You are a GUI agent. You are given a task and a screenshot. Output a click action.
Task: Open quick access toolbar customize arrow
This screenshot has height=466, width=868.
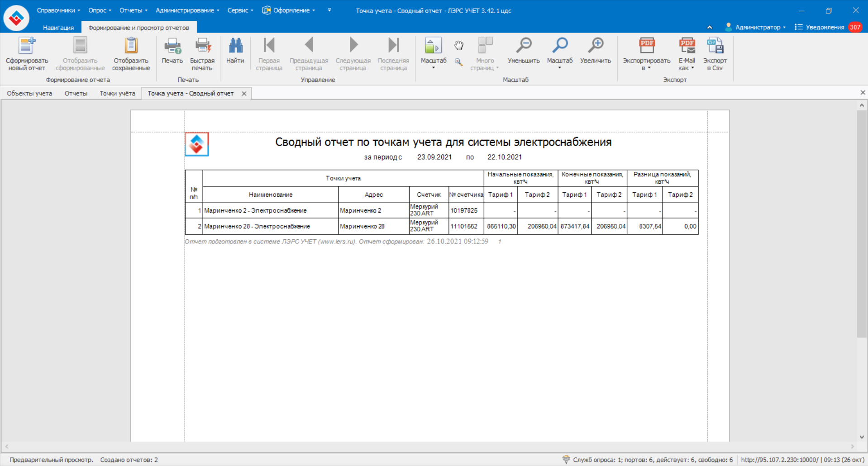pos(329,10)
